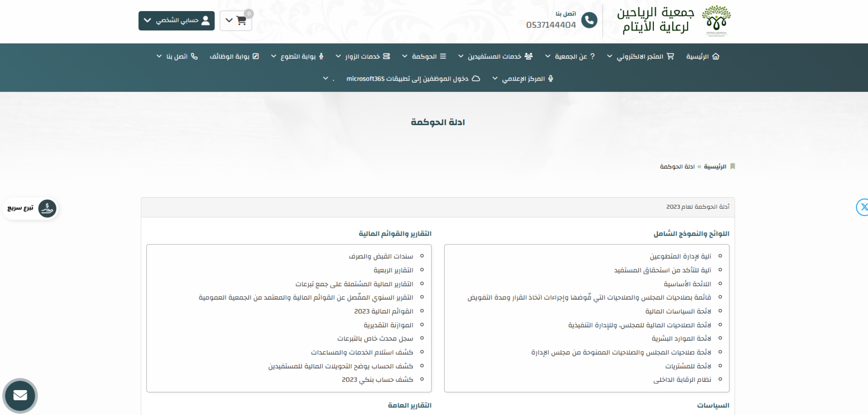Expand the cart dropdown chevron

click(x=229, y=20)
